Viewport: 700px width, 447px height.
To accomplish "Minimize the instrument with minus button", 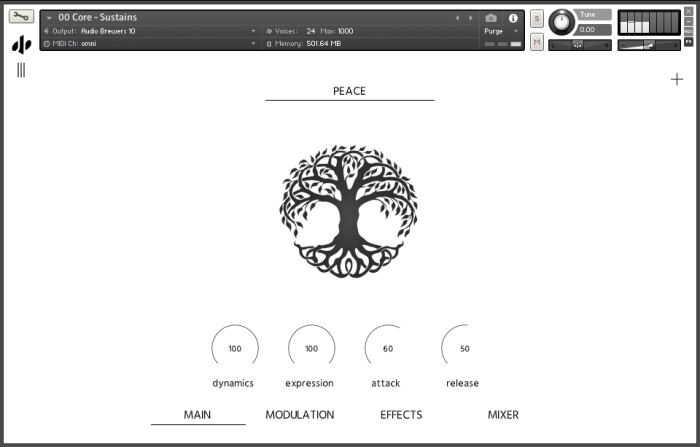I will (x=689, y=21).
